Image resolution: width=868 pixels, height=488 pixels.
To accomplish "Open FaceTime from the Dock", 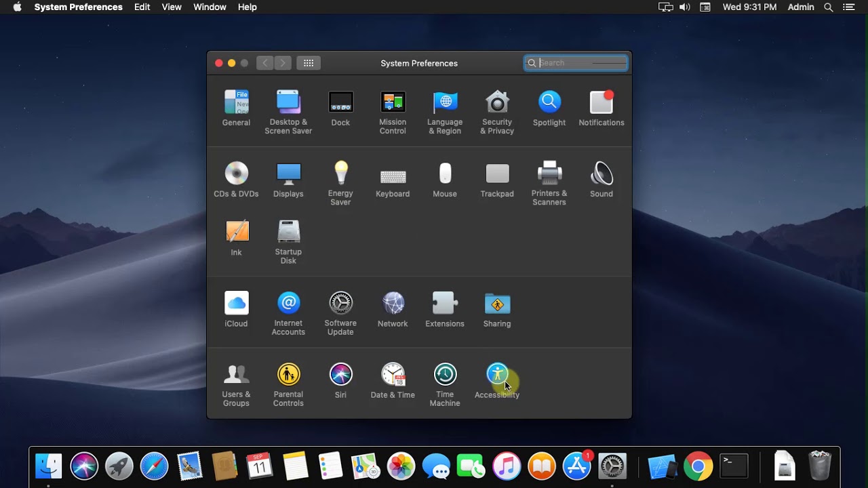I will tap(471, 466).
